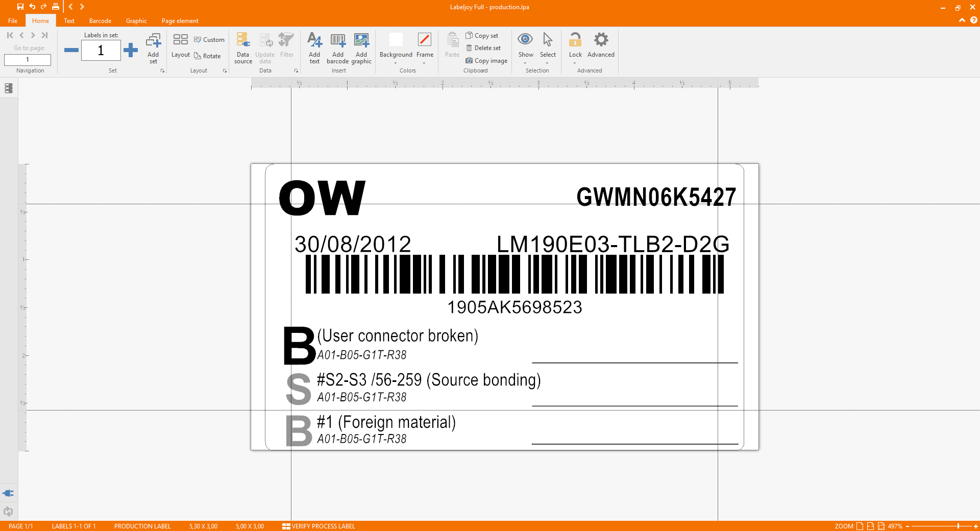This screenshot has height=531, width=980.
Task: Click the Undo arrow icon
Action: pyautogui.click(x=32, y=7)
